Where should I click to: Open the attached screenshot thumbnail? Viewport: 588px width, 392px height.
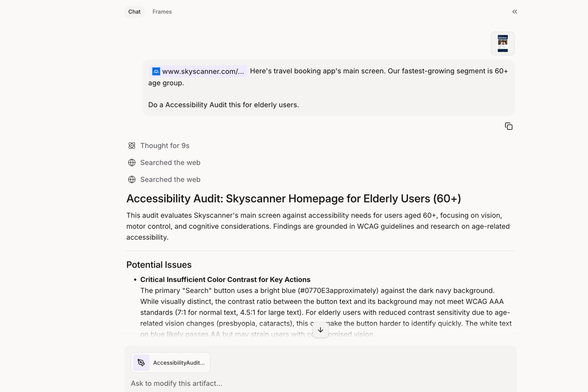(502, 43)
